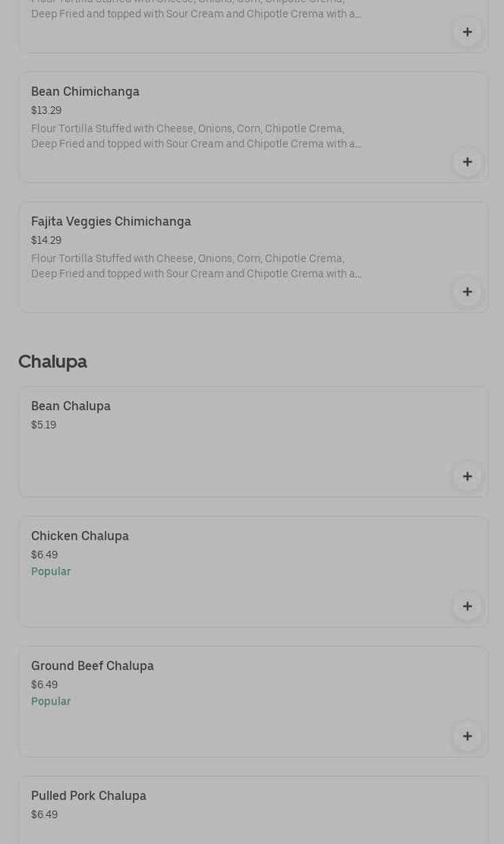Add Chicken Chalupa via plus icon

(467, 606)
